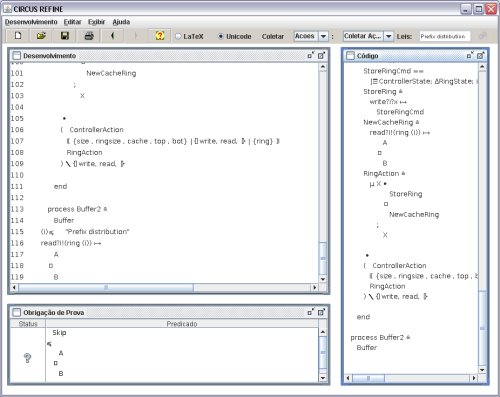Click 'end' on line 111
Screen dimensions: 500x397
[60, 186]
